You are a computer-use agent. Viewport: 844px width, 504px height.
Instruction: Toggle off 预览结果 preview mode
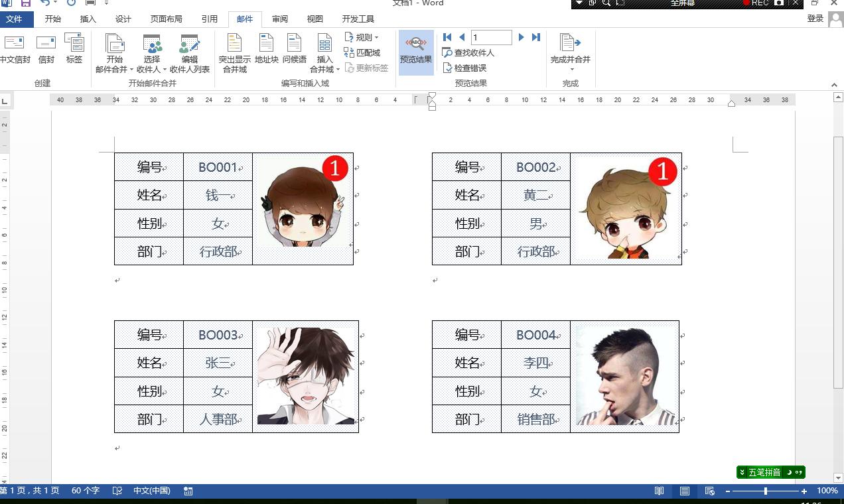(x=415, y=52)
